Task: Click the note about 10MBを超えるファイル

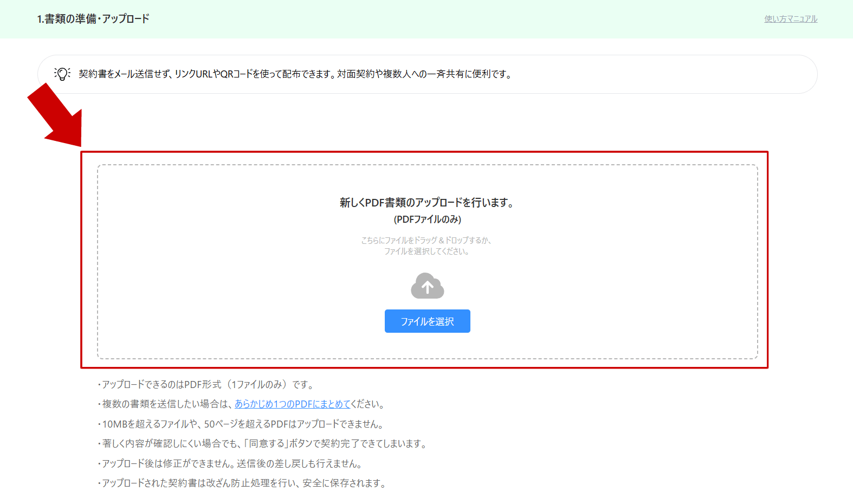Action: point(241,424)
